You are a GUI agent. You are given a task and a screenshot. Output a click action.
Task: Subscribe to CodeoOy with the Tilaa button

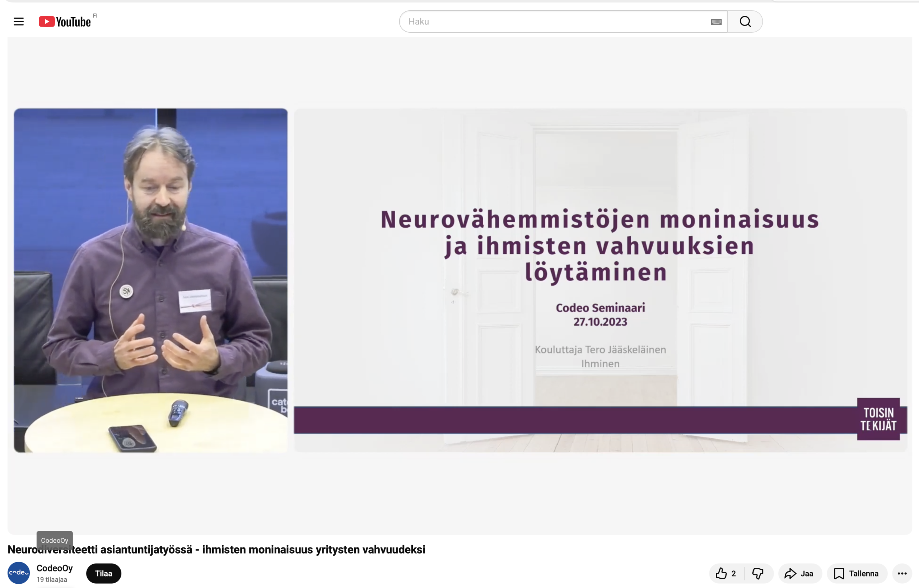pyautogui.click(x=103, y=573)
